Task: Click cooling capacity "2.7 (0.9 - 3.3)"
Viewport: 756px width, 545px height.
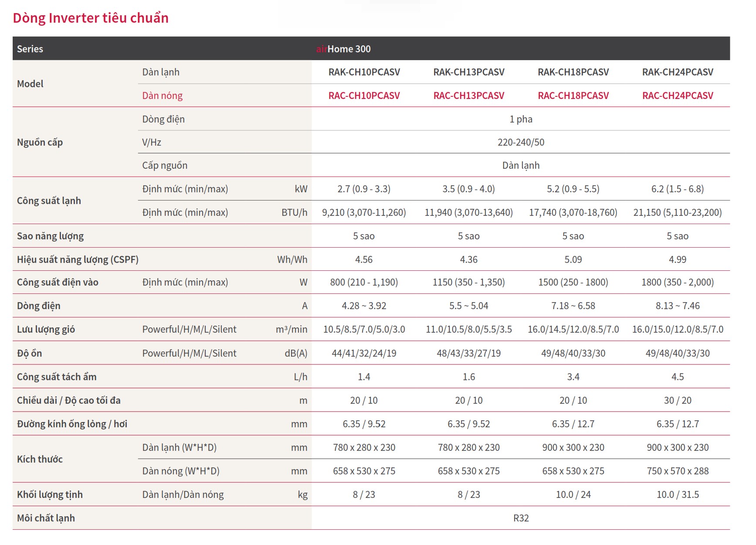Action: 364,189
